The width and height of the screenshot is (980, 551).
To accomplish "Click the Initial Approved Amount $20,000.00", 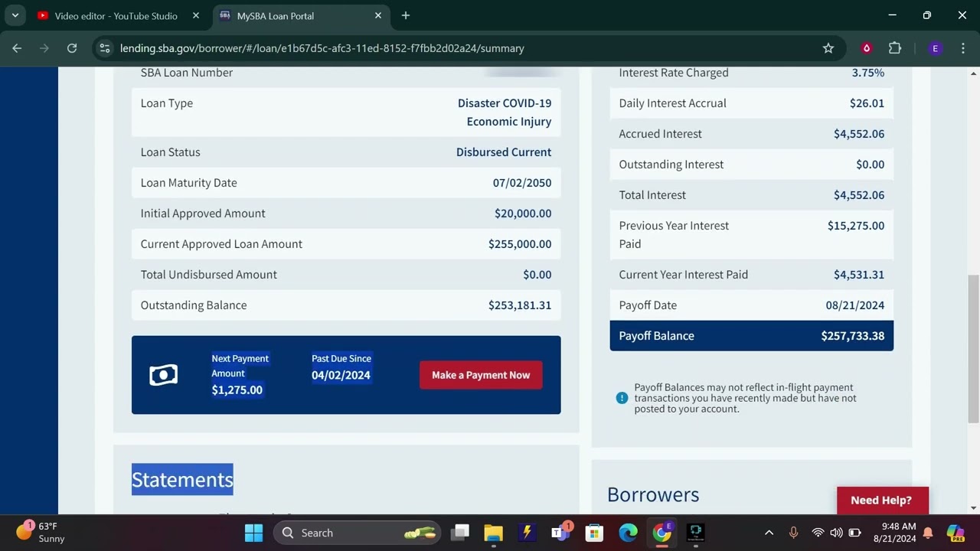I will (523, 214).
